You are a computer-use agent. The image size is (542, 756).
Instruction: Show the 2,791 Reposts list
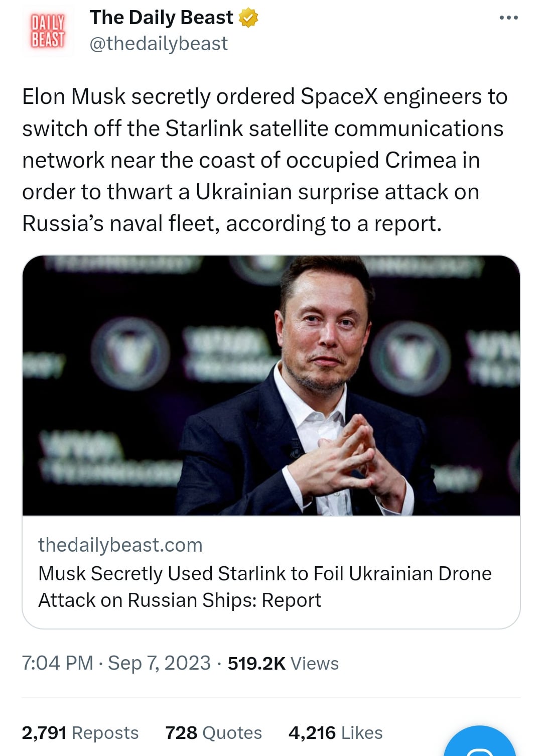tap(80, 733)
